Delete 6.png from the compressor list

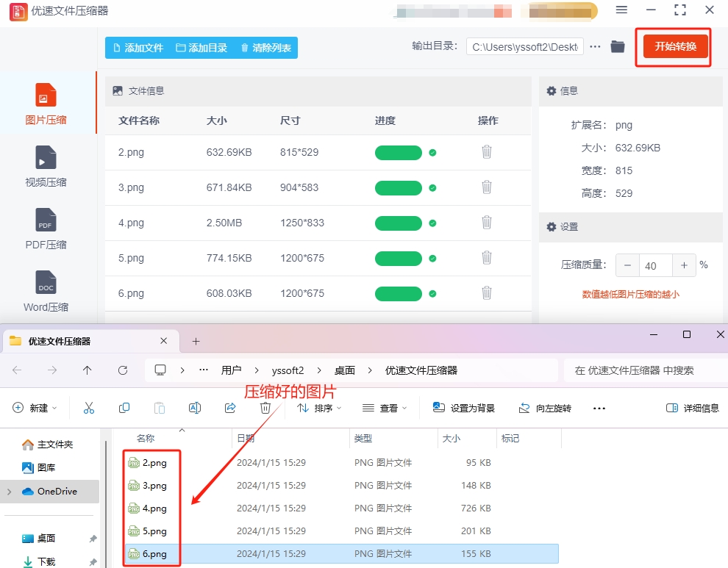487,292
